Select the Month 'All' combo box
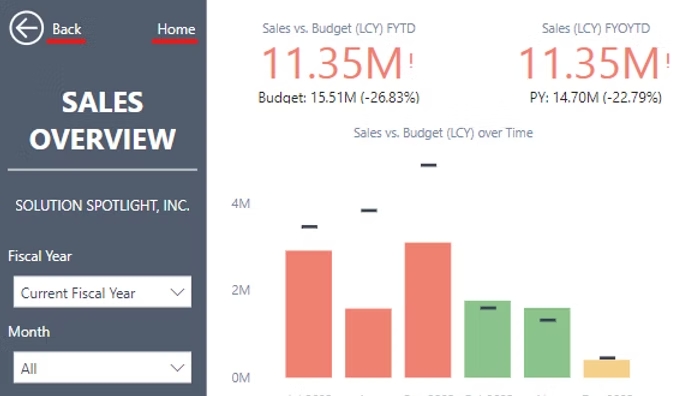The width and height of the screenshot is (682, 396). (102, 368)
